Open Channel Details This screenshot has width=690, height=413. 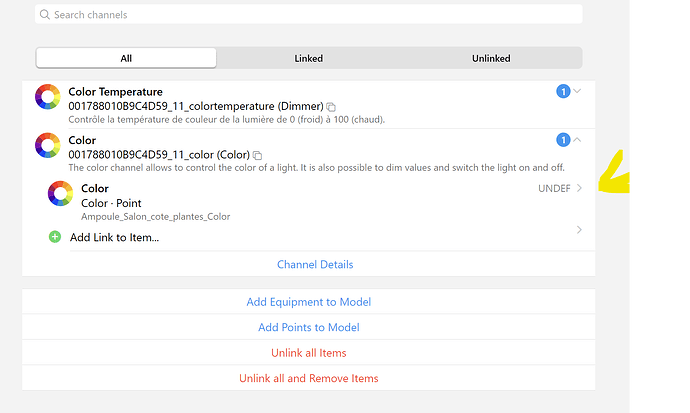pyautogui.click(x=315, y=264)
